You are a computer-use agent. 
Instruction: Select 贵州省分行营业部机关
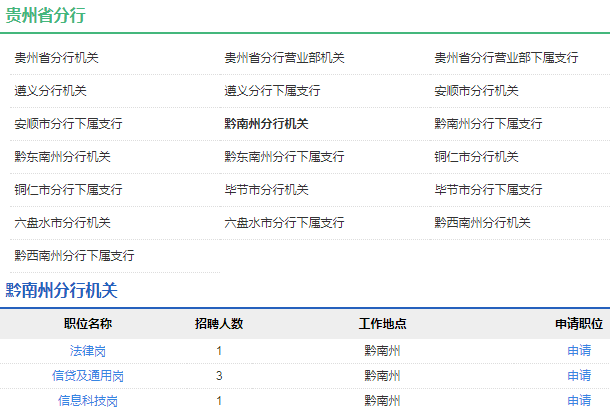pos(284,58)
